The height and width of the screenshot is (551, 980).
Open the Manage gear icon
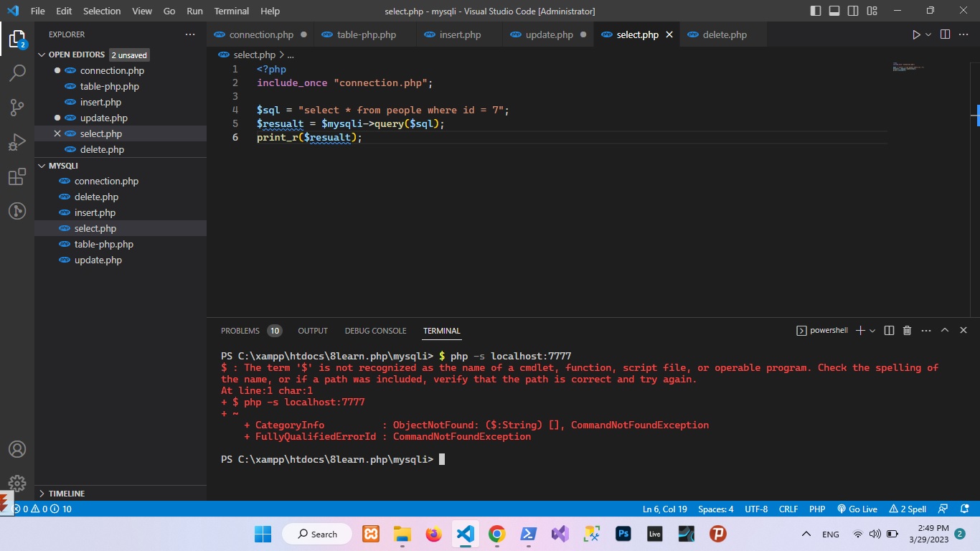tap(17, 483)
